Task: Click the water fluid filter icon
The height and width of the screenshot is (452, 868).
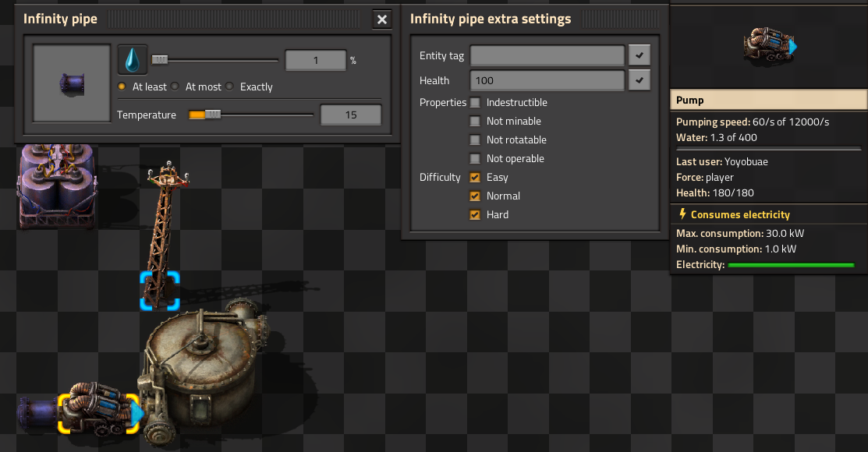Action: [x=133, y=59]
